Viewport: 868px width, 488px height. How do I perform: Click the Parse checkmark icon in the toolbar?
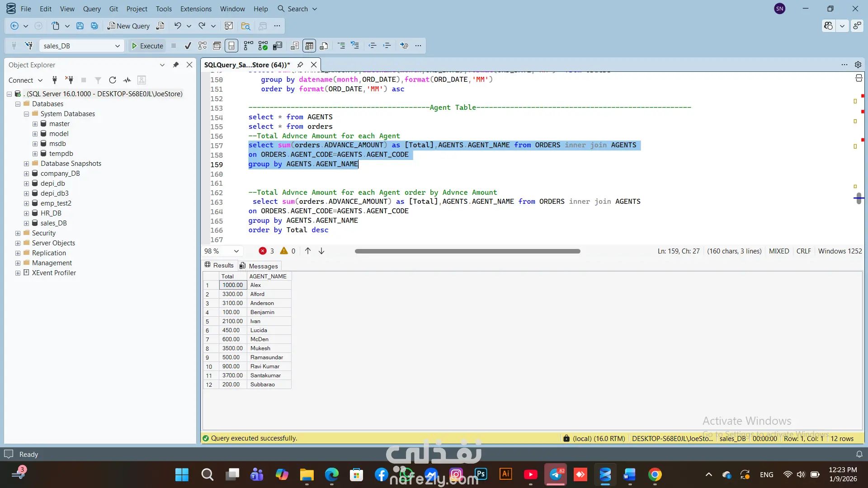[188, 46]
